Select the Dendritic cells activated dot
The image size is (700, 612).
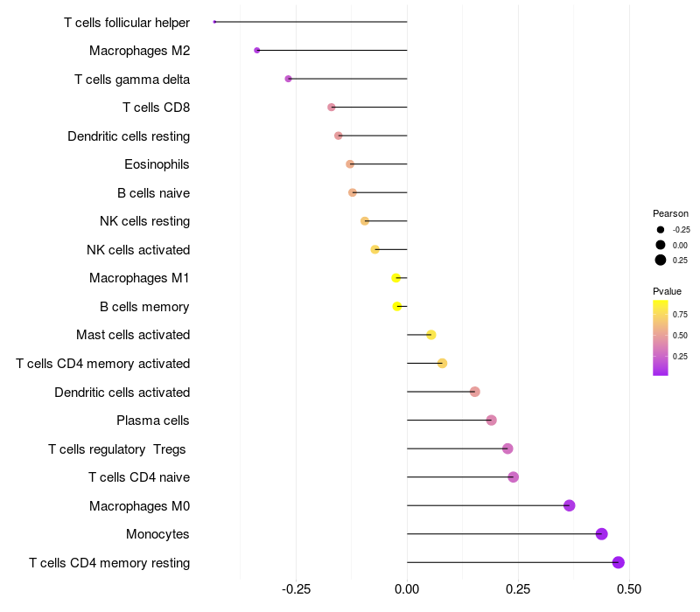point(474,392)
